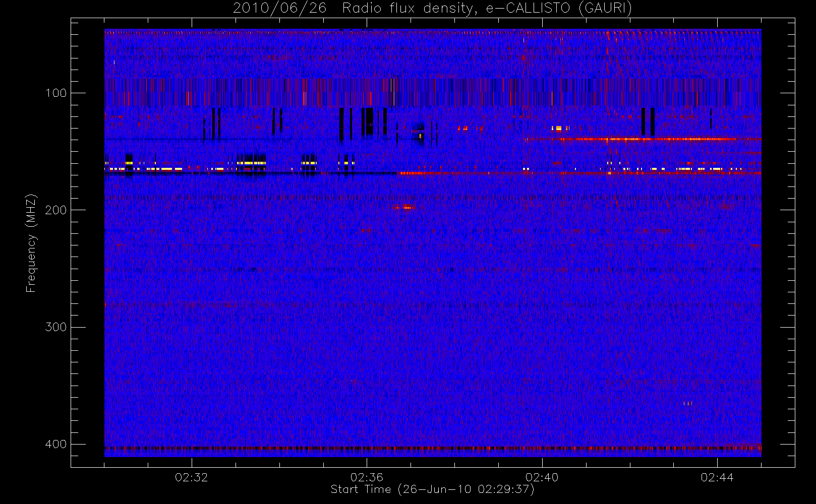Click the 02:36 time tick label

(x=367, y=477)
